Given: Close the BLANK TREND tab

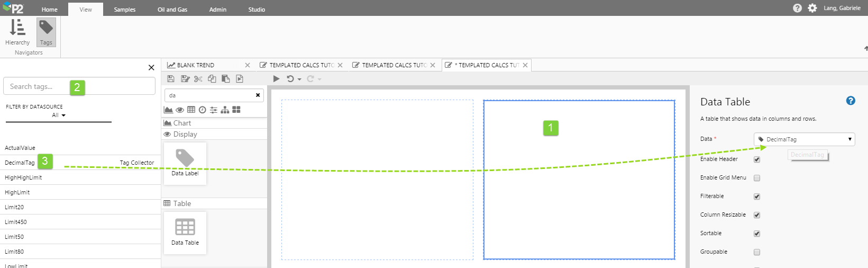Looking at the screenshot, I should point(248,65).
